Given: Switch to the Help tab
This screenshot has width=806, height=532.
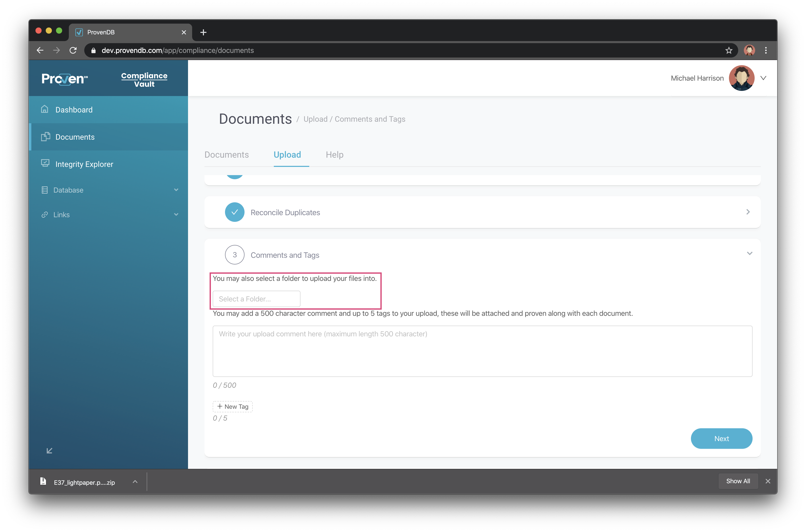Looking at the screenshot, I should 334,155.
